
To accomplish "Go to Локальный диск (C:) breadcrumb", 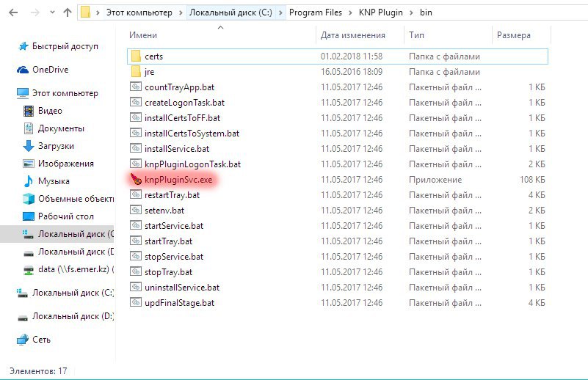I will click(x=231, y=12).
